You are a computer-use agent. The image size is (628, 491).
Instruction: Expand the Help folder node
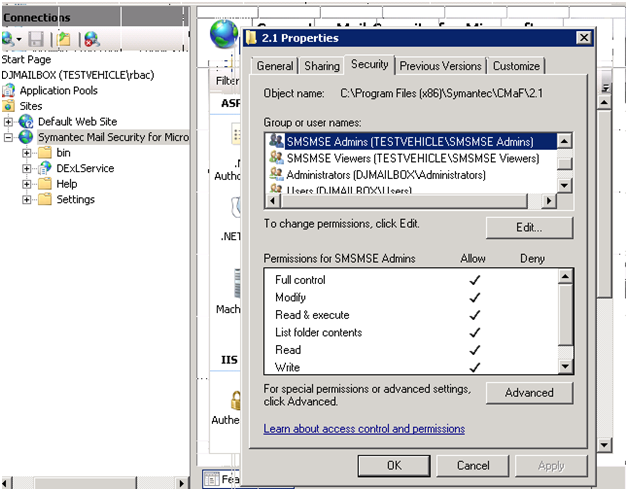pos(27,184)
